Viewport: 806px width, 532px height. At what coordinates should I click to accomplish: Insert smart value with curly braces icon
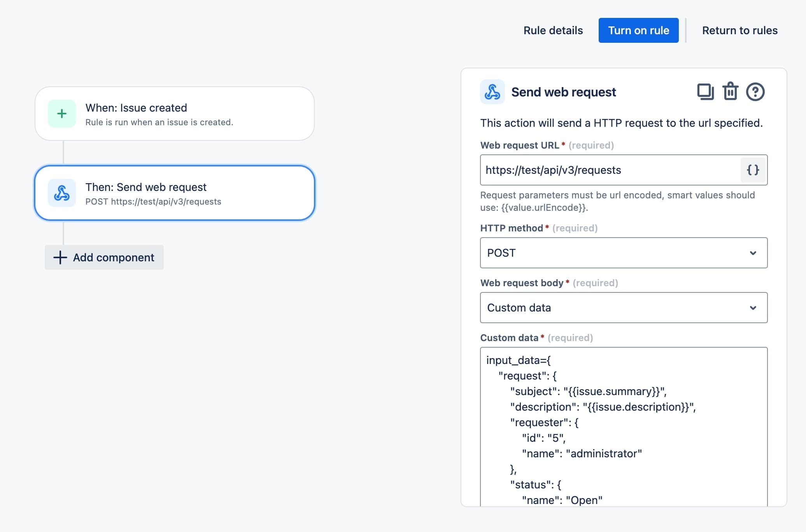(753, 170)
